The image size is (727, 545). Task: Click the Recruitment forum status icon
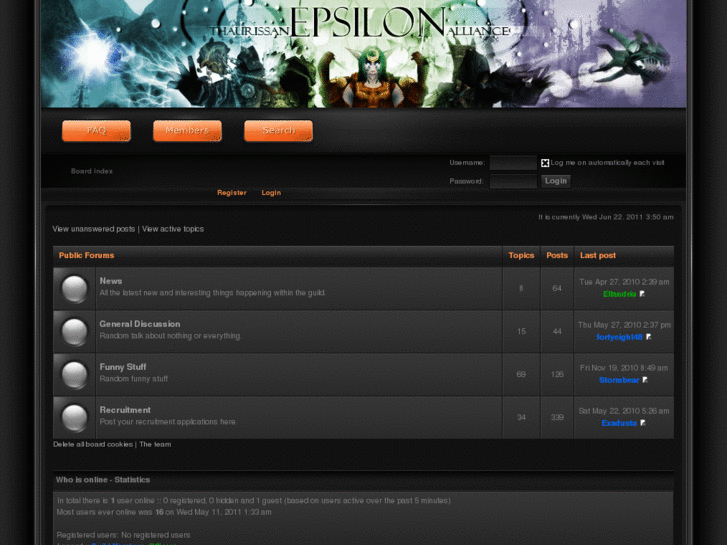[75, 417]
